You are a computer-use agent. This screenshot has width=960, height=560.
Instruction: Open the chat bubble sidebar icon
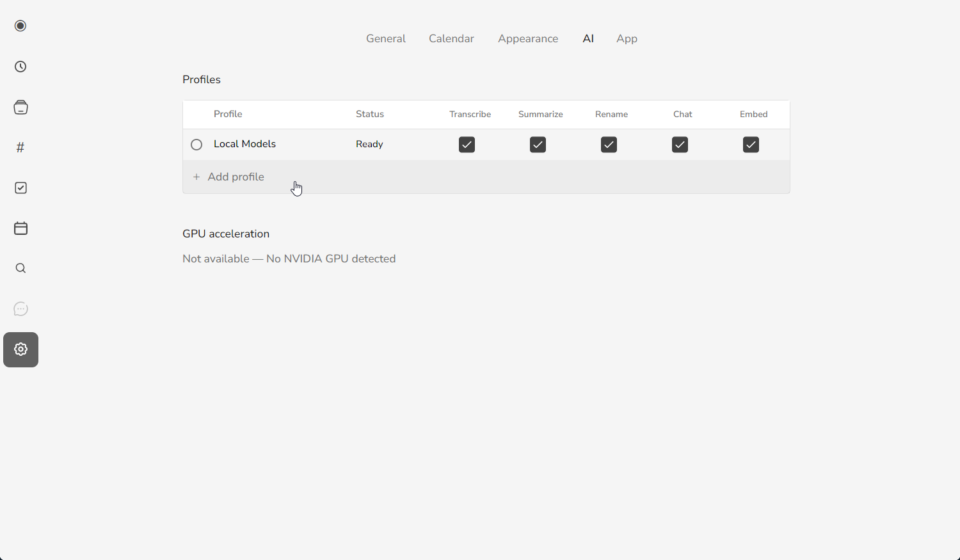coord(20,309)
